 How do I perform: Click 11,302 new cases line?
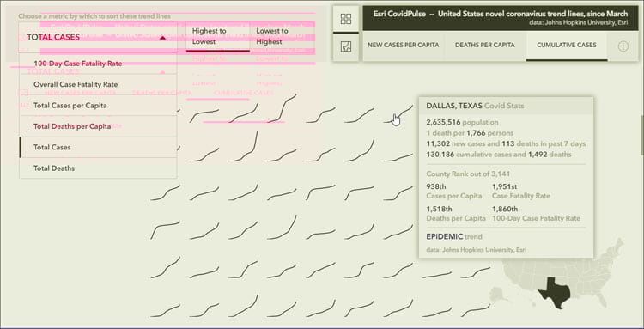tap(506, 144)
